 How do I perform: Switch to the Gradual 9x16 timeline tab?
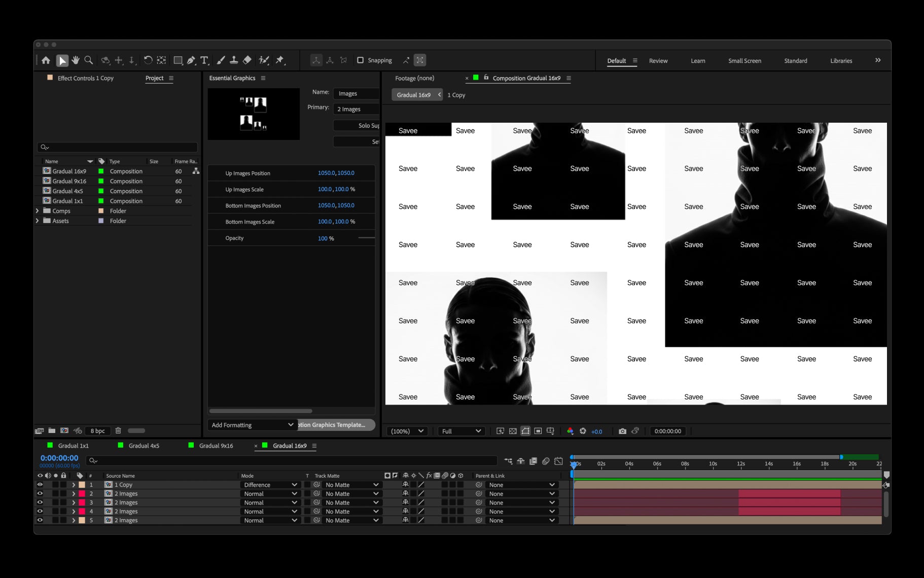(x=216, y=446)
